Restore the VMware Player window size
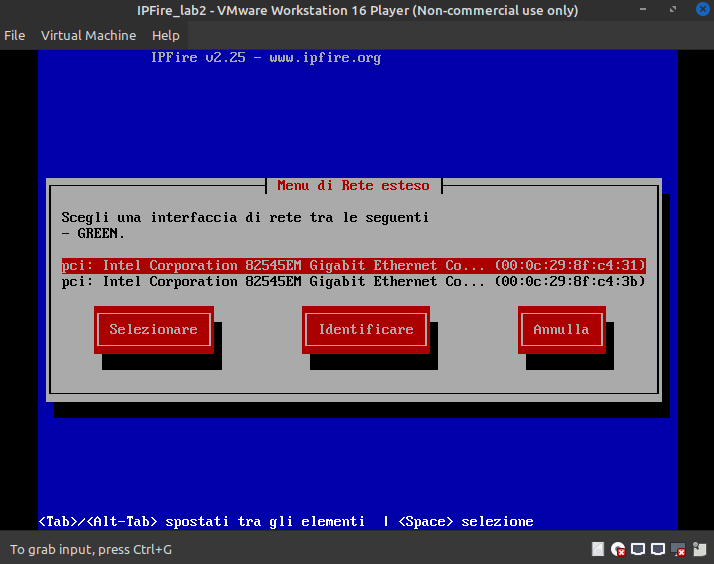The width and height of the screenshot is (714, 564). 673,9
